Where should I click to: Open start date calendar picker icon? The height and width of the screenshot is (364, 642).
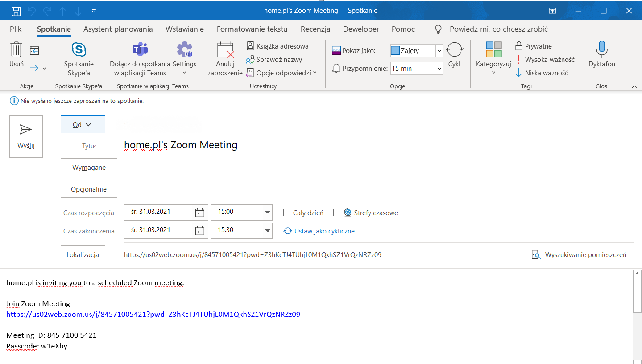200,212
